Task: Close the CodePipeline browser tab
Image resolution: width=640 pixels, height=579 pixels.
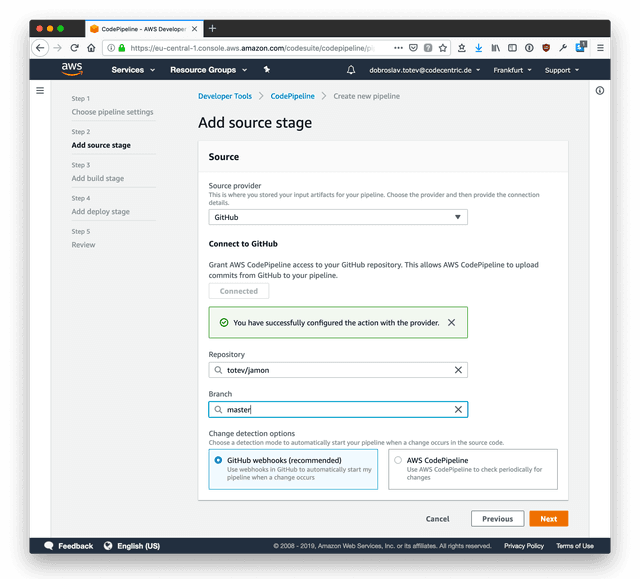Action: [x=195, y=29]
